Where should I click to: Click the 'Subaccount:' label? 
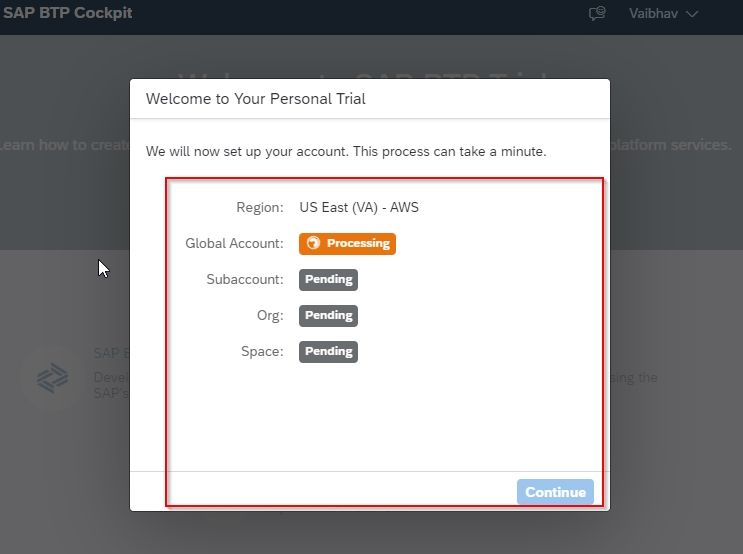pyautogui.click(x=245, y=279)
